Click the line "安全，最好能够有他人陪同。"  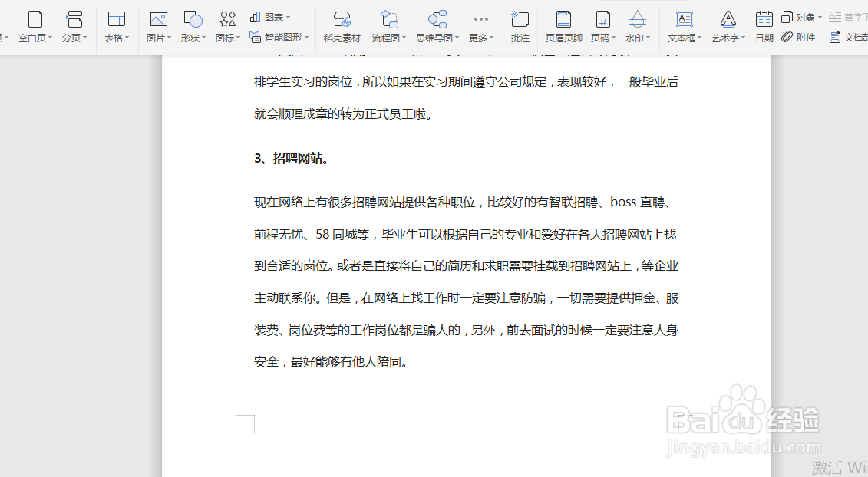pos(331,362)
